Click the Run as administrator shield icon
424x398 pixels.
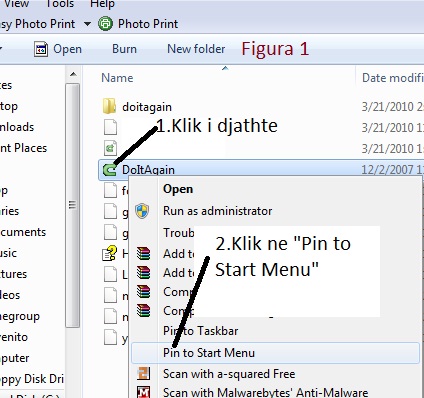[142, 211]
